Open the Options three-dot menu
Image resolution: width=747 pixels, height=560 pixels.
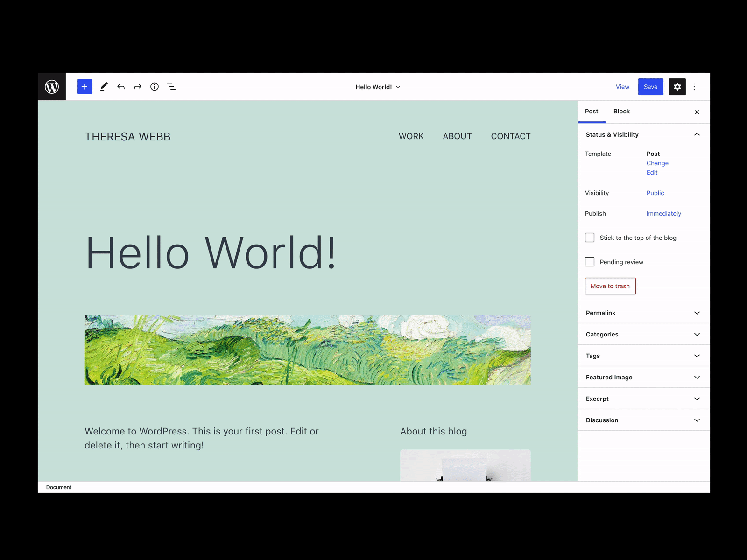click(694, 86)
